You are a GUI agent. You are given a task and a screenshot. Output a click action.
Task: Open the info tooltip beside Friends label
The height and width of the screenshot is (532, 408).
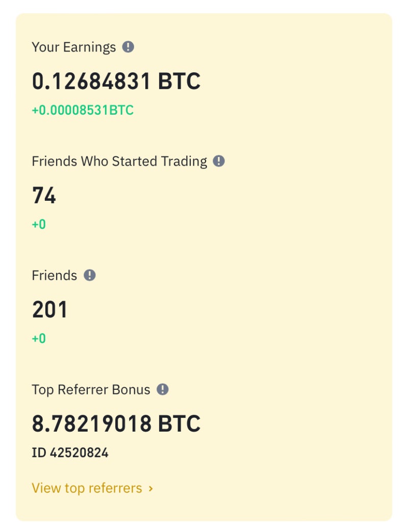pyautogui.click(x=89, y=276)
